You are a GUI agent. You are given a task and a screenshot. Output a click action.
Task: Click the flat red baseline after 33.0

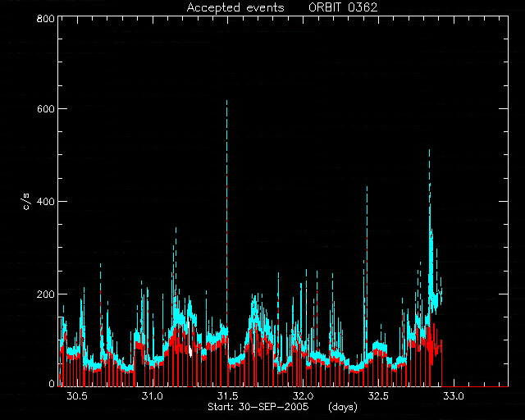click(x=476, y=386)
